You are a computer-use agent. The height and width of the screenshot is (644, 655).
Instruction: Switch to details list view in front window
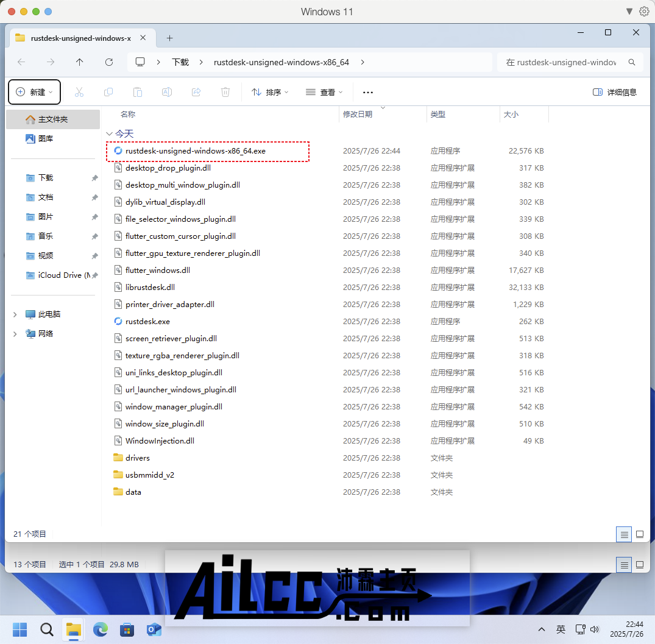624,534
